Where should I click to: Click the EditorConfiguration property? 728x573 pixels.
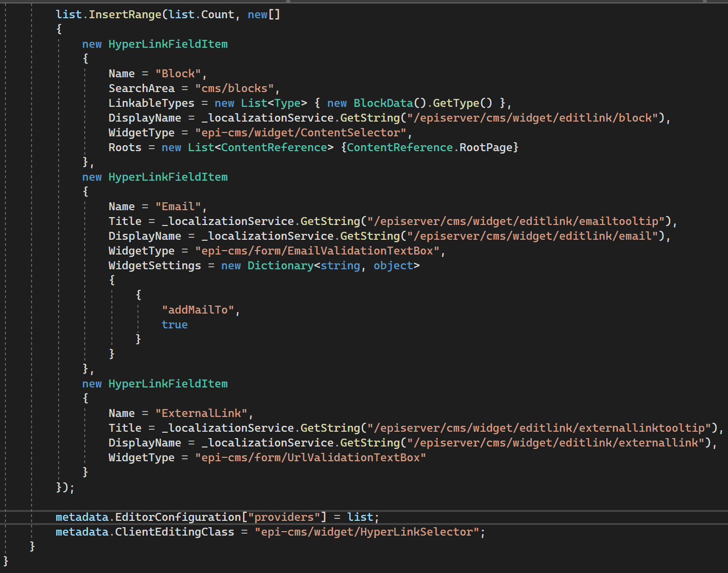pyautogui.click(x=178, y=517)
